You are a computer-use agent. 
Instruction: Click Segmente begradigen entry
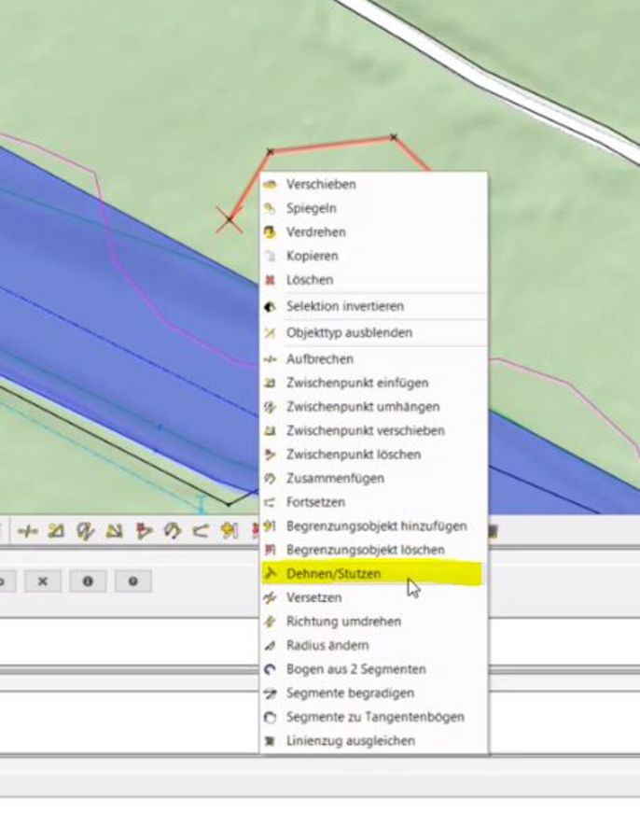click(374, 693)
